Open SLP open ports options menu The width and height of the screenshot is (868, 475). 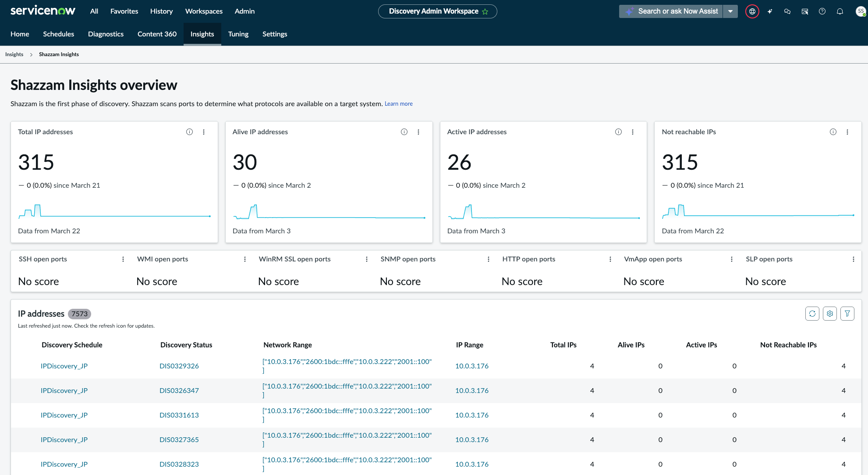(854, 259)
